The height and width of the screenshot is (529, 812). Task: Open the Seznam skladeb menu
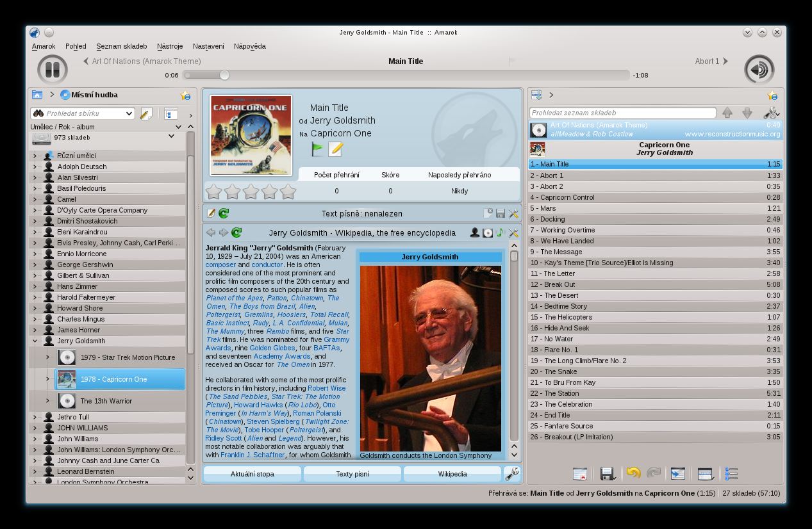pyautogui.click(x=122, y=46)
